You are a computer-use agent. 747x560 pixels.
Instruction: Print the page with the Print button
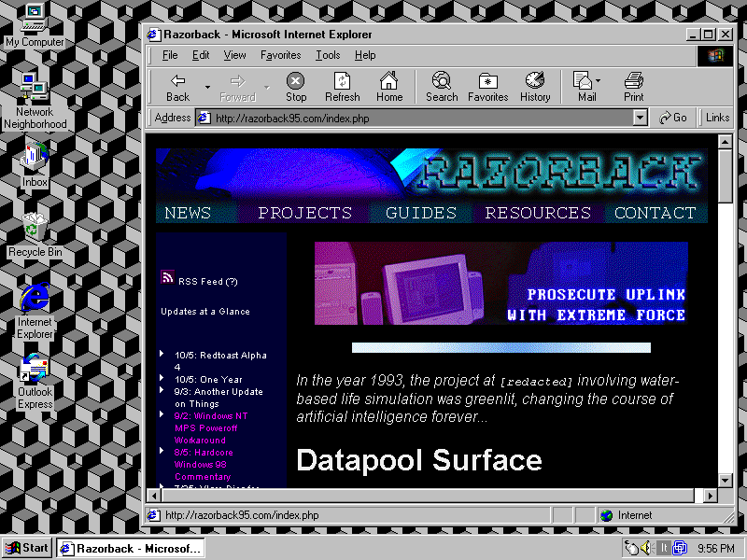click(x=633, y=87)
